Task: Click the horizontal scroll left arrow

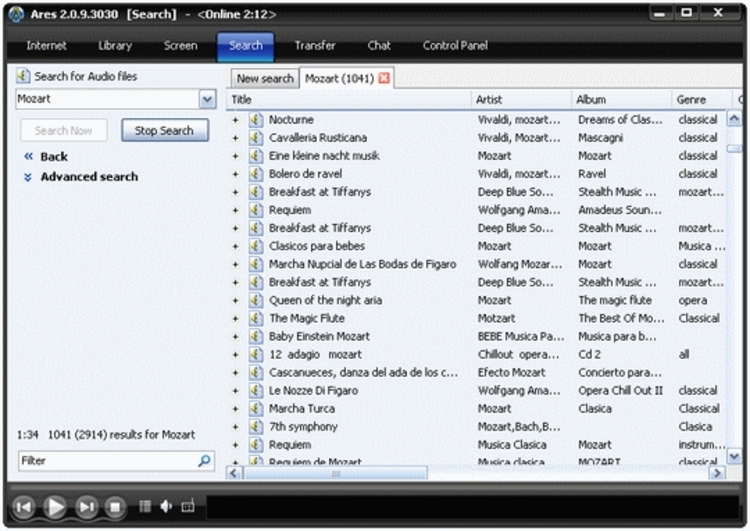Action: [x=234, y=474]
